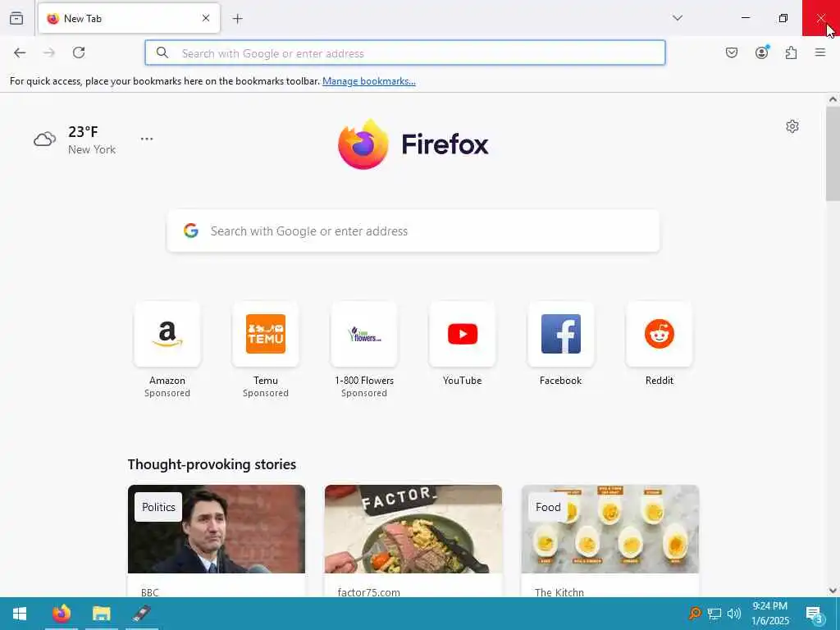Click the Firefox taskbar icon
The image size is (840, 630).
(62, 614)
